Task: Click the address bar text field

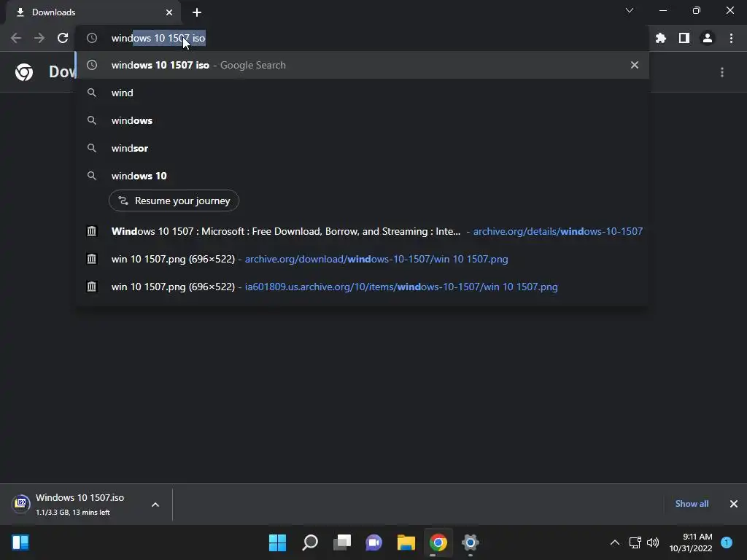Action: coord(362,38)
